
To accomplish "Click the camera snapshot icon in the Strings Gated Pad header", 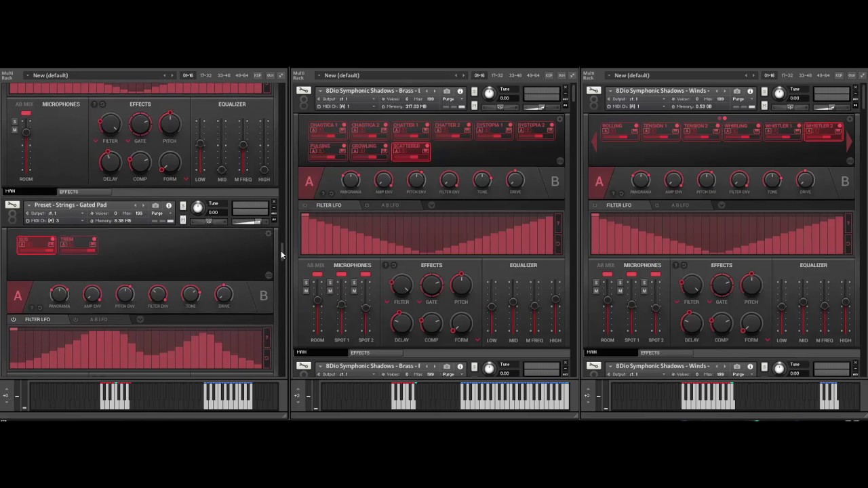I will [155, 205].
